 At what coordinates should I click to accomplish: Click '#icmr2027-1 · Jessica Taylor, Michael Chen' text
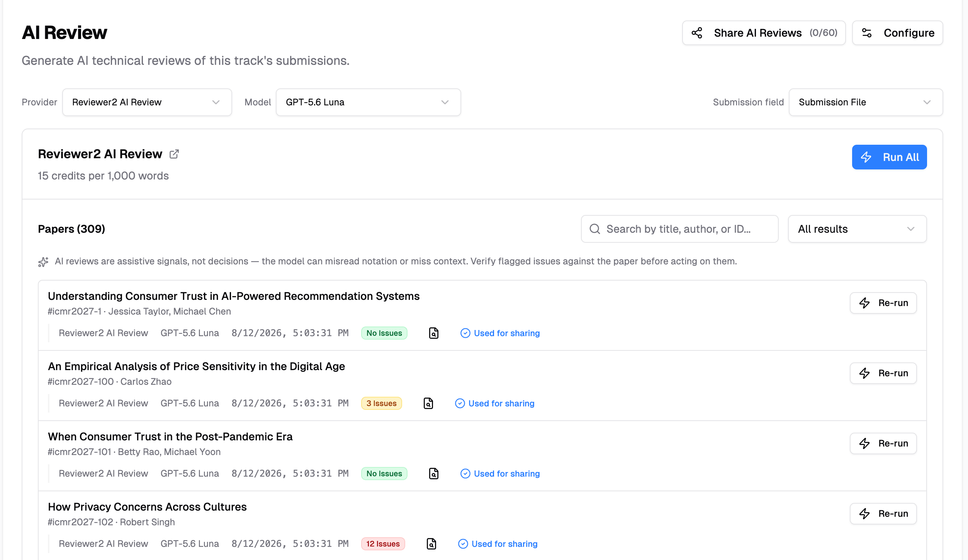click(139, 311)
